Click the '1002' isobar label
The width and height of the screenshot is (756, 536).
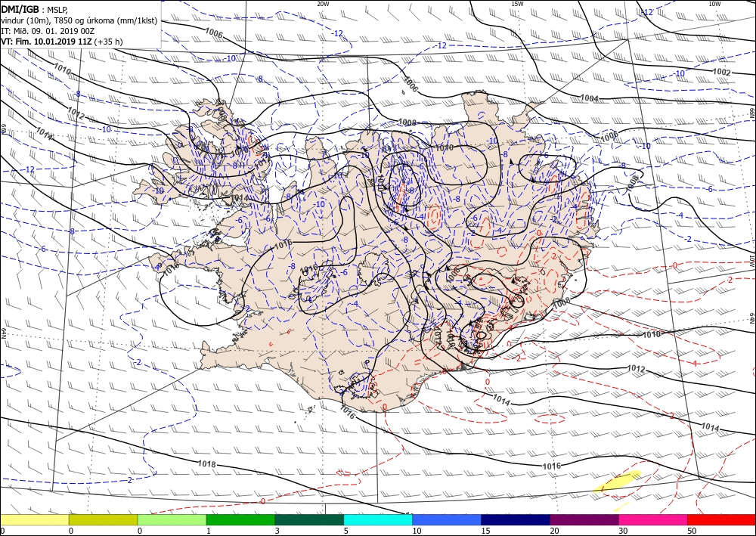tap(722, 73)
